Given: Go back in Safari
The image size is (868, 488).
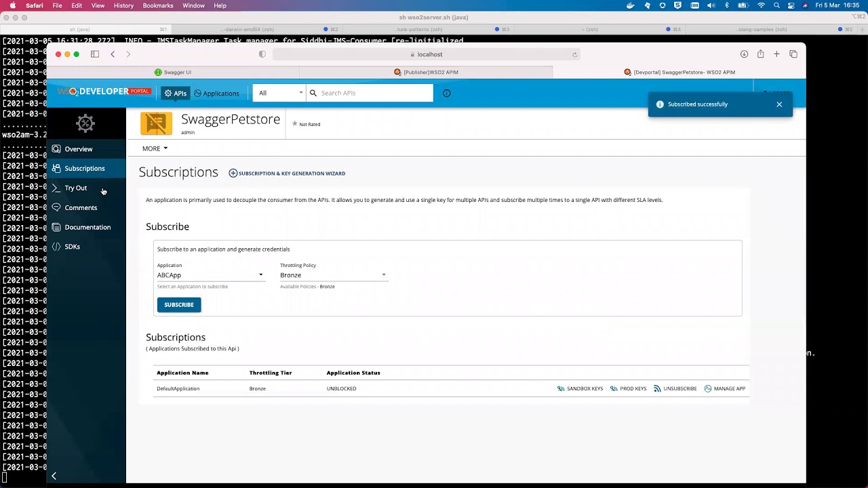Looking at the screenshot, I should (x=113, y=54).
